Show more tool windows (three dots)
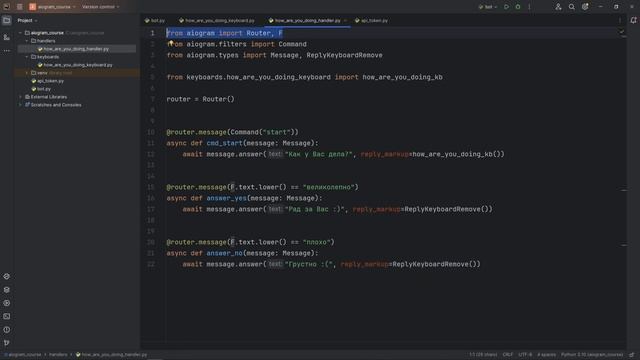640x360 pixels. tap(7, 51)
